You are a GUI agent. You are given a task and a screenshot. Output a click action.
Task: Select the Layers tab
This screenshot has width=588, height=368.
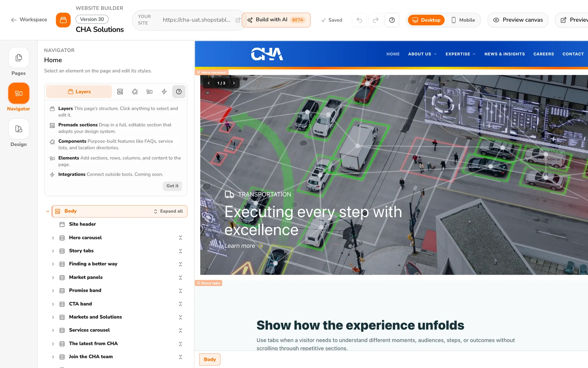point(79,92)
